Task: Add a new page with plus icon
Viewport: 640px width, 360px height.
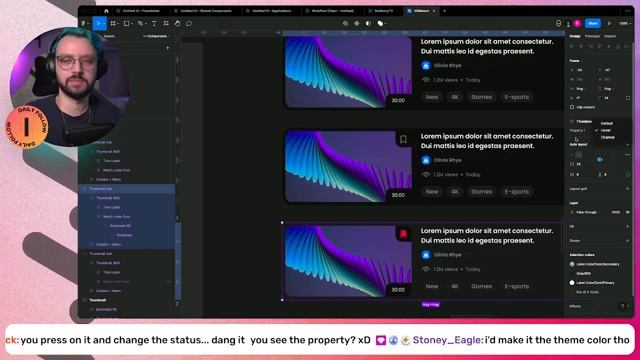Action: click(168, 48)
